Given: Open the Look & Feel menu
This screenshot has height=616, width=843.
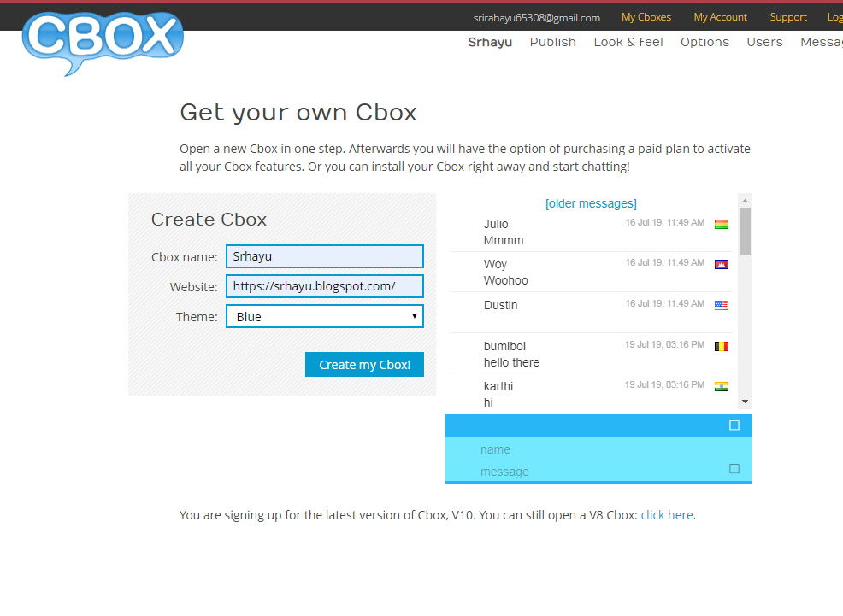Looking at the screenshot, I should (628, 42).
